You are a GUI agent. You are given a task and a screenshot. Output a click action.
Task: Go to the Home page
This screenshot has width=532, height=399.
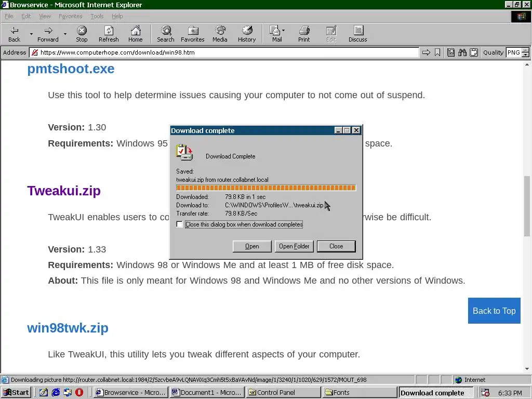(136, 34)
